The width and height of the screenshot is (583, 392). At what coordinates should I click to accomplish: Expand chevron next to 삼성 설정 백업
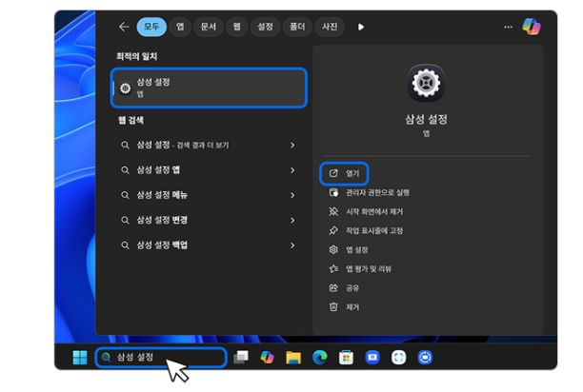click(x=292, y=245)
